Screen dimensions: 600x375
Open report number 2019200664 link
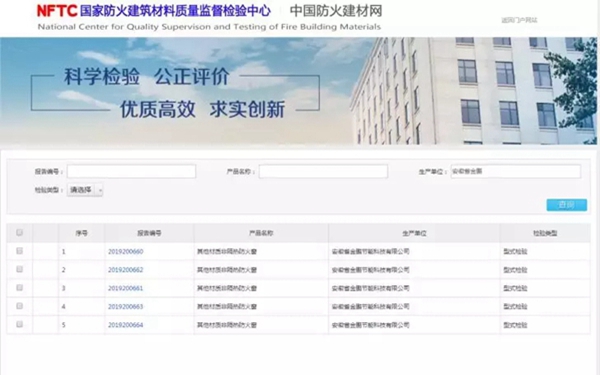[x=126, y=325]
